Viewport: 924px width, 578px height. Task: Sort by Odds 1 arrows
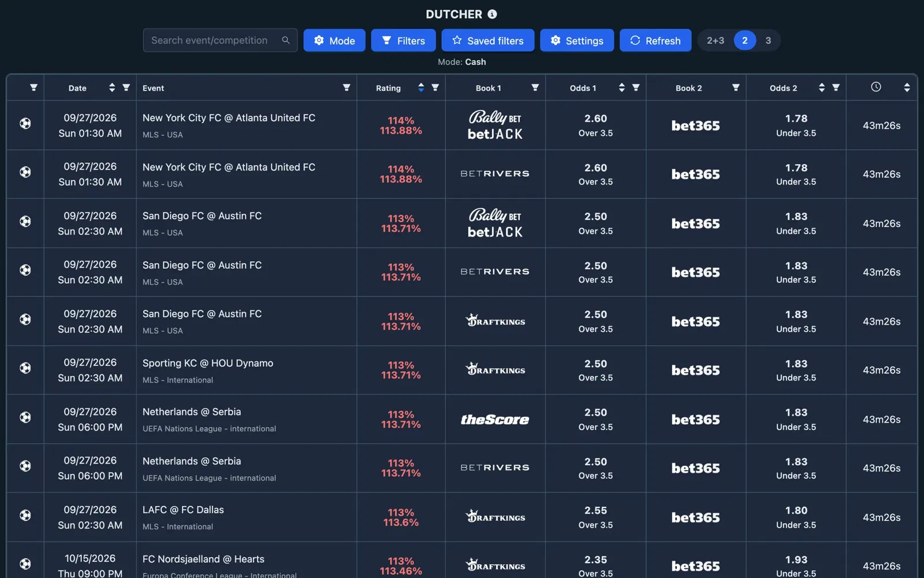pos(621,88)
